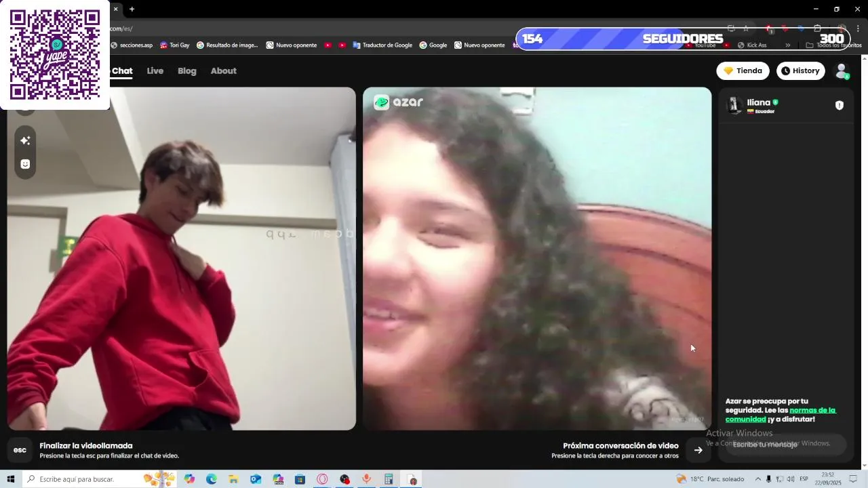Switch to the Live tab

(x=155, y=70)
